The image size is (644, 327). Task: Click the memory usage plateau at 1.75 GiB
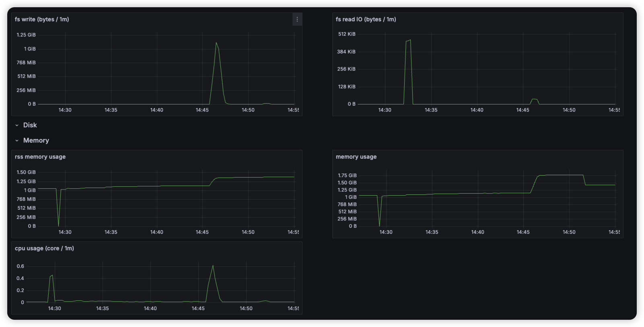click(x=561, y=175)
